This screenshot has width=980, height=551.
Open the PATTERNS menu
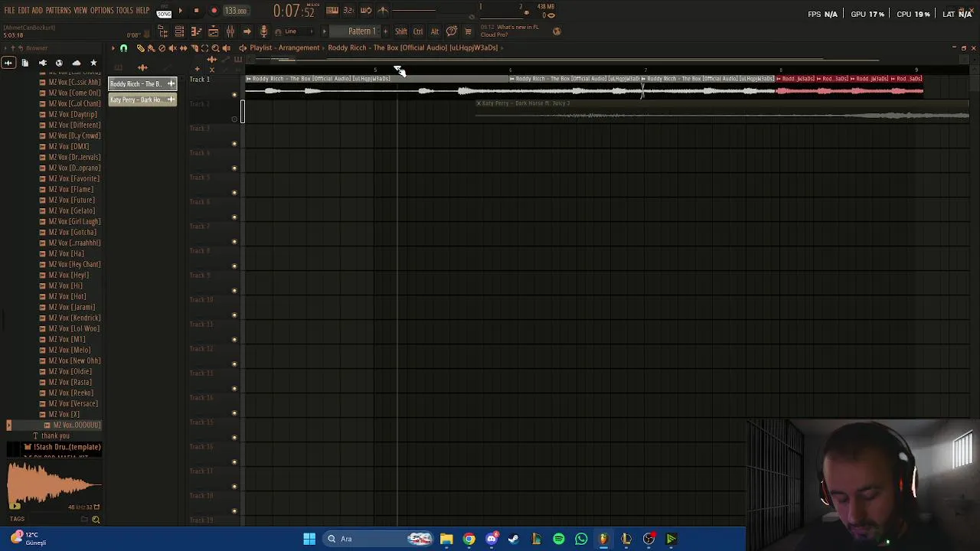coord(58,11)
